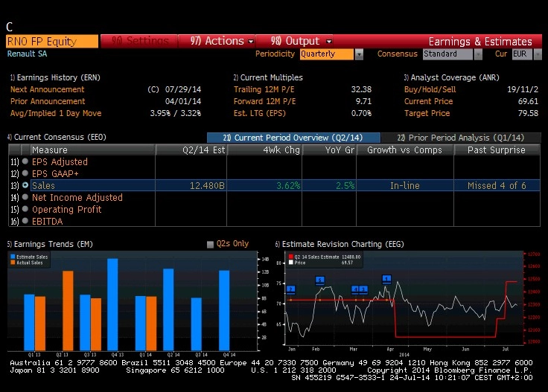Click the 4Wk Chg column header
The width and height of the screenshot is (548, 392).
pos(264,150)
